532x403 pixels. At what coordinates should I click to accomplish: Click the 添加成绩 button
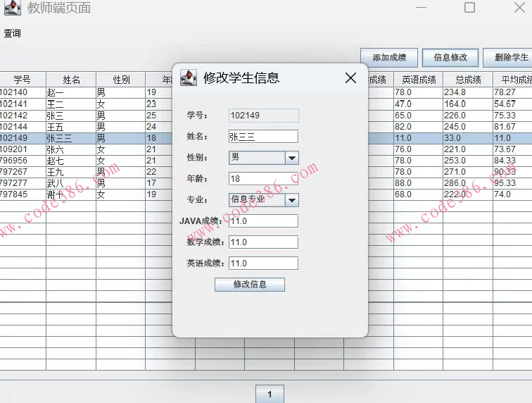[389, 58]
